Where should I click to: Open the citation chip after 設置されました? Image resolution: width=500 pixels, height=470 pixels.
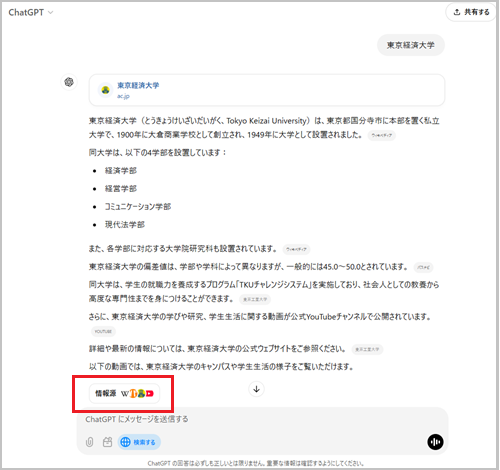tap(382, 135)
